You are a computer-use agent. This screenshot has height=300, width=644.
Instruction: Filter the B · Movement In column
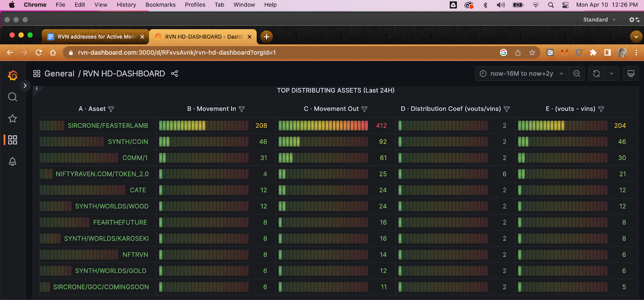click(x=242, y=109)
